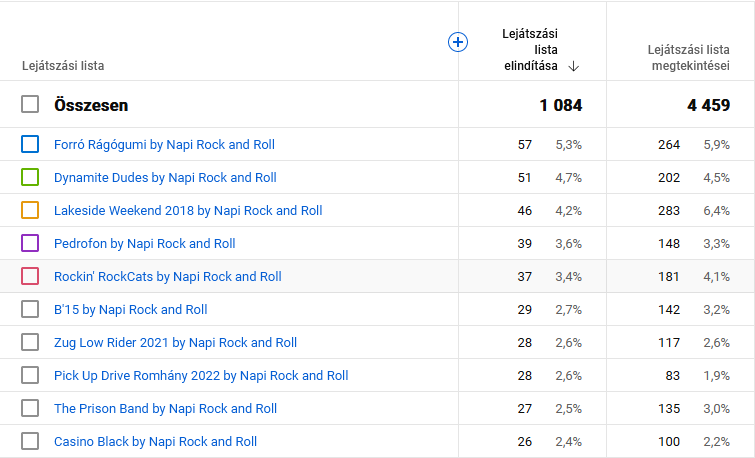Select the Zug Low Rider 2021 checkbox

[x=30, y=342]
